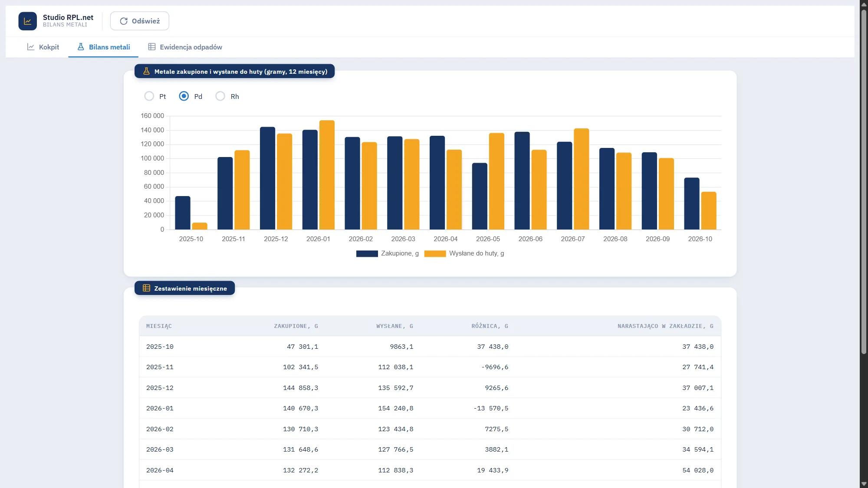
Task: Click the MIESIĄC column header
Action: point(159,326)
